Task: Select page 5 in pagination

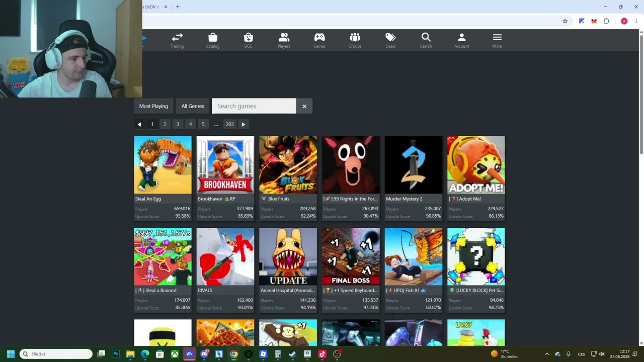Action: tap(203, 124)
